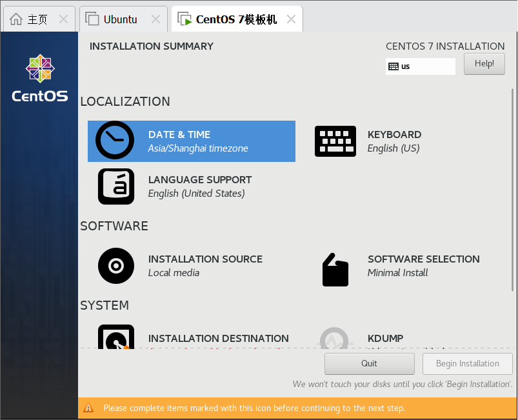The width and height of the screenshot is (518, 420).
Task: Click the Ubuntu tab VM icon
Action: click(92, 19)
